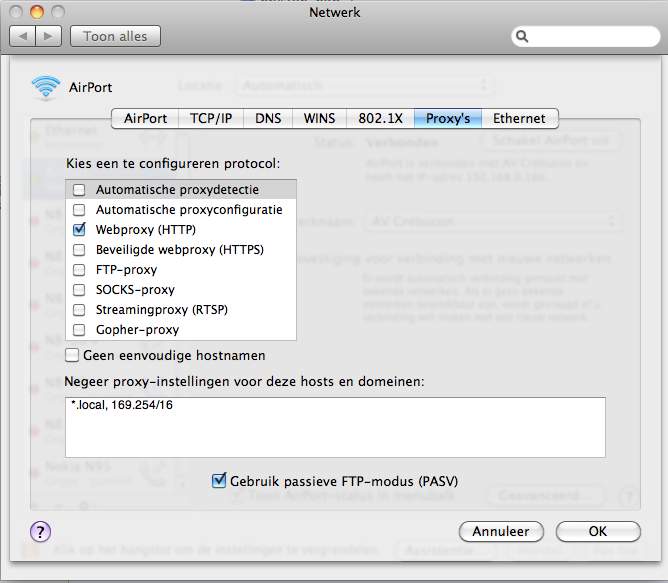The image size is (668, 583).
Task: Uncheck Webproxy (HTTP) checkbox
Action: (79, 229)
